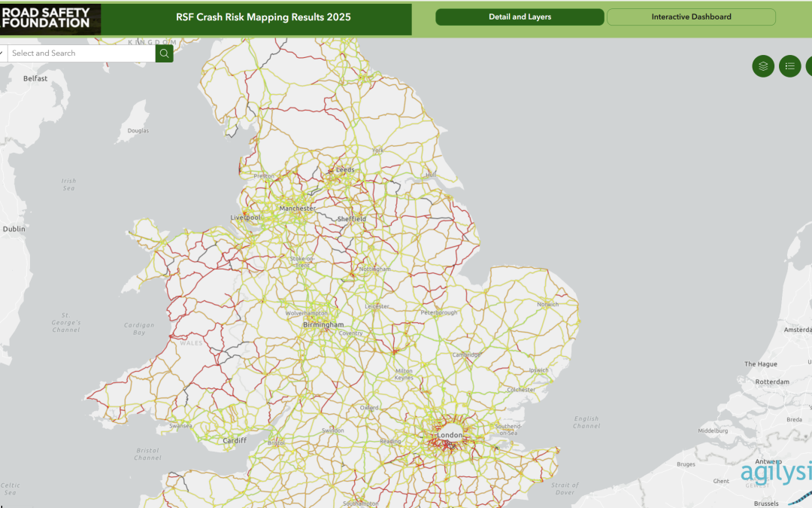The height and width of the screenshot is (508, 812).
Task: Select Norwich on the map
Action: pos(547,305)
